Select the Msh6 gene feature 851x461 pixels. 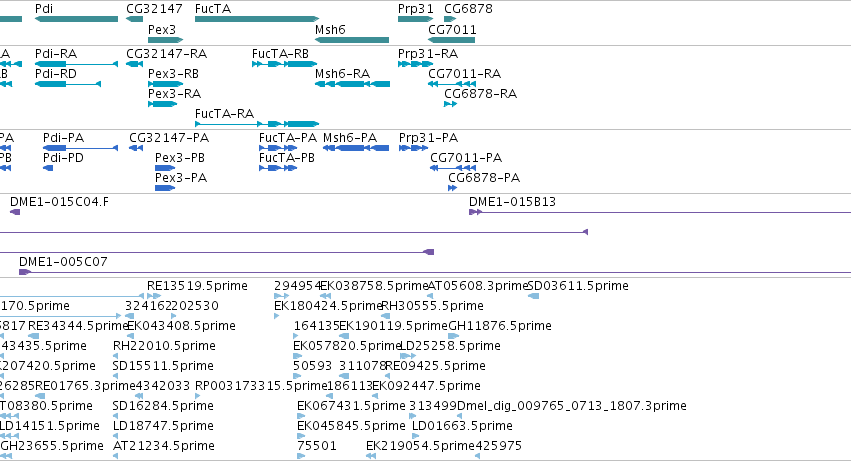tap(352, 40)
